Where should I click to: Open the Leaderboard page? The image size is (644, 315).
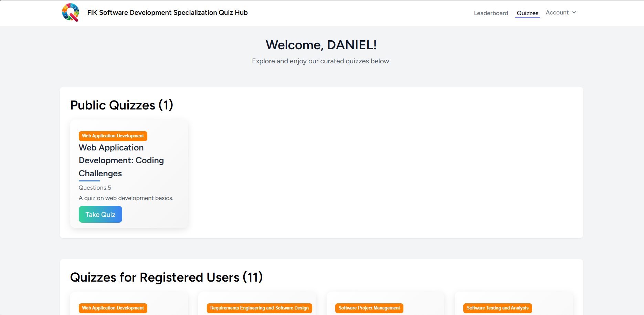pos(491,13)
